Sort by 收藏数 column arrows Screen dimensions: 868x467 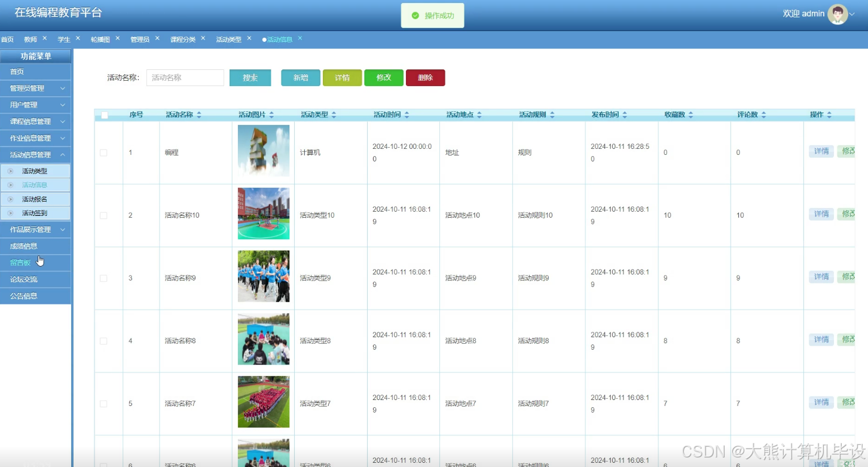[691, 115]
